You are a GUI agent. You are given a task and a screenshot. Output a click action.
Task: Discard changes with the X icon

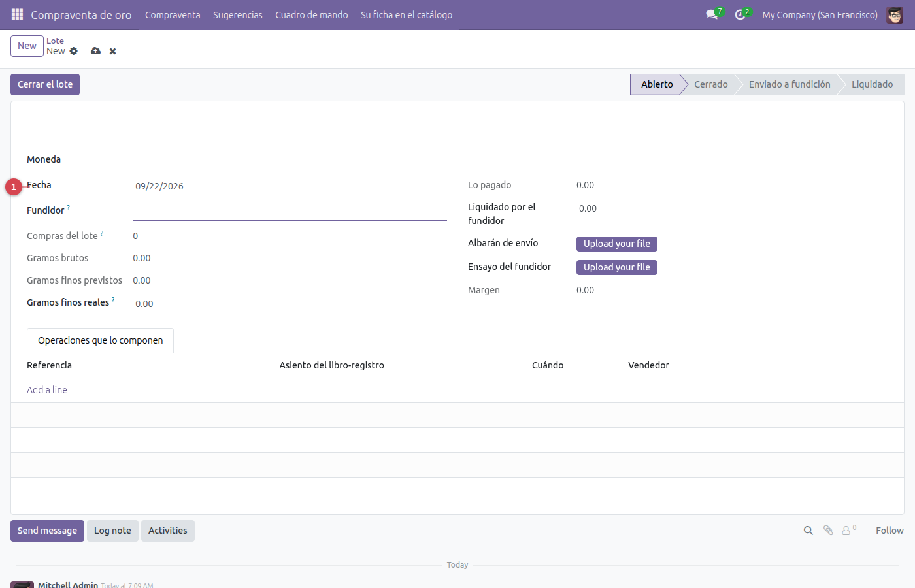(113, 51)
